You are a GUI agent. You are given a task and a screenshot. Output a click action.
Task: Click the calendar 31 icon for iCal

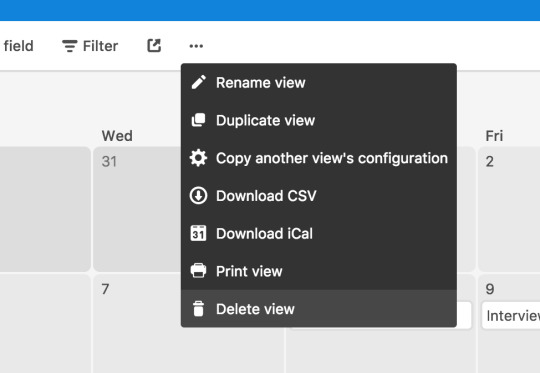coord(198,233)
